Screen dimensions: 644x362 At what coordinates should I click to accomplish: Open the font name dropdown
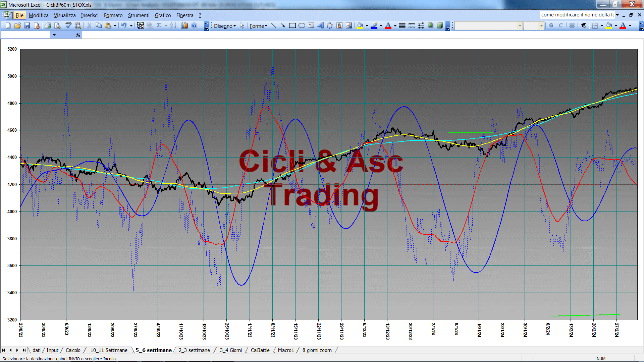(520, 25)
